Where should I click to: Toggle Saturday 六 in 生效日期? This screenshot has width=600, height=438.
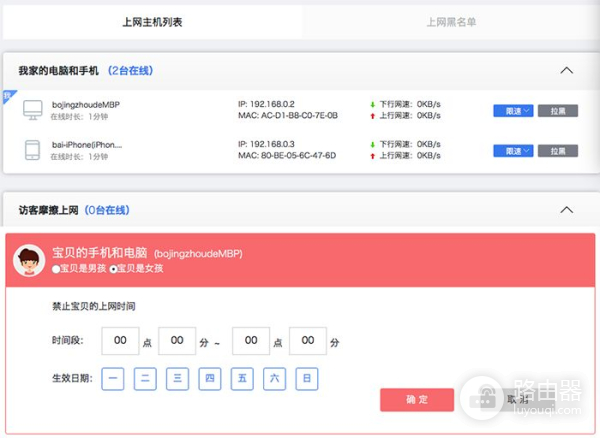click(274, 379)
